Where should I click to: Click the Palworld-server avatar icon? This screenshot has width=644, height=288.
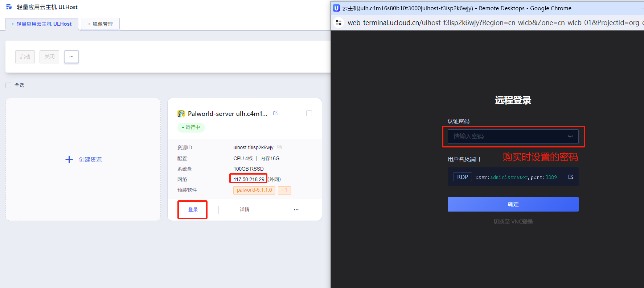[x=181, y=114]
